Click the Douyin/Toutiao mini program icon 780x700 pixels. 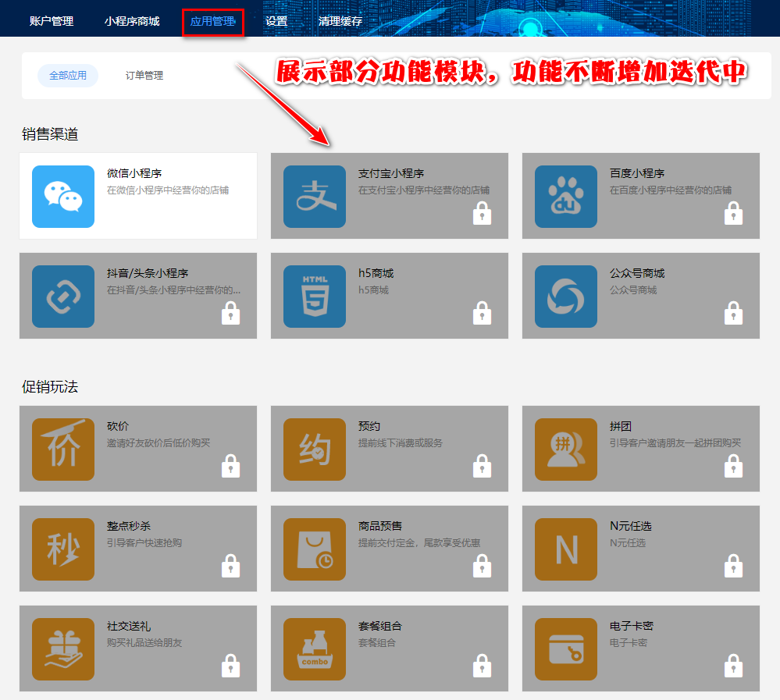tap(63, 297)
